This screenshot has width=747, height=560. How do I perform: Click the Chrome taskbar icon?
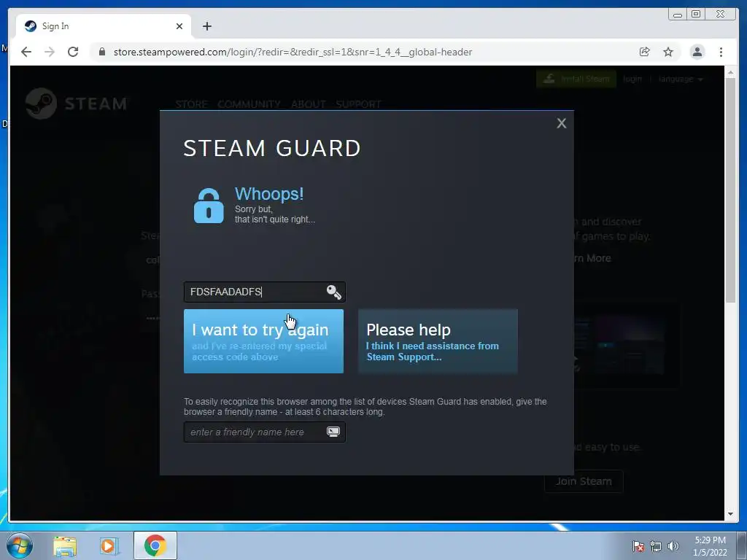point(155,545)
